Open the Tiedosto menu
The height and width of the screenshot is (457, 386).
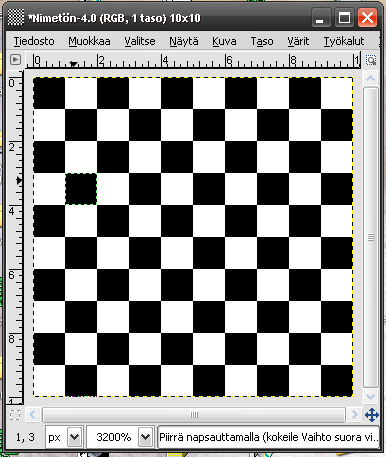click(x=34, y=41)
